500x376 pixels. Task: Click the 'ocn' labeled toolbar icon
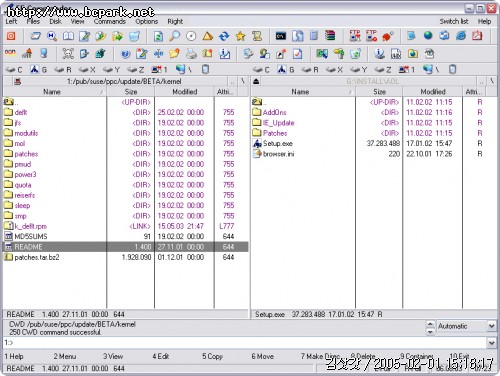(10, 53)
